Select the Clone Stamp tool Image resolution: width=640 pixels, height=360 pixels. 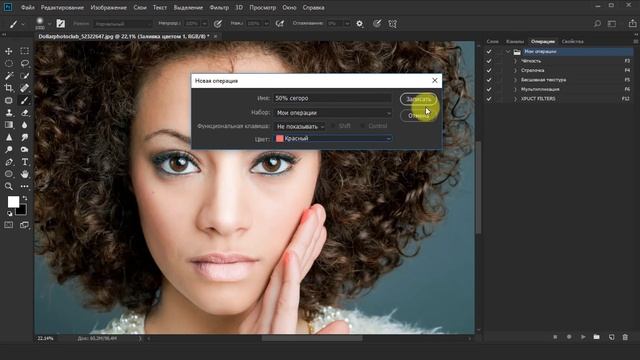point(9,113)
